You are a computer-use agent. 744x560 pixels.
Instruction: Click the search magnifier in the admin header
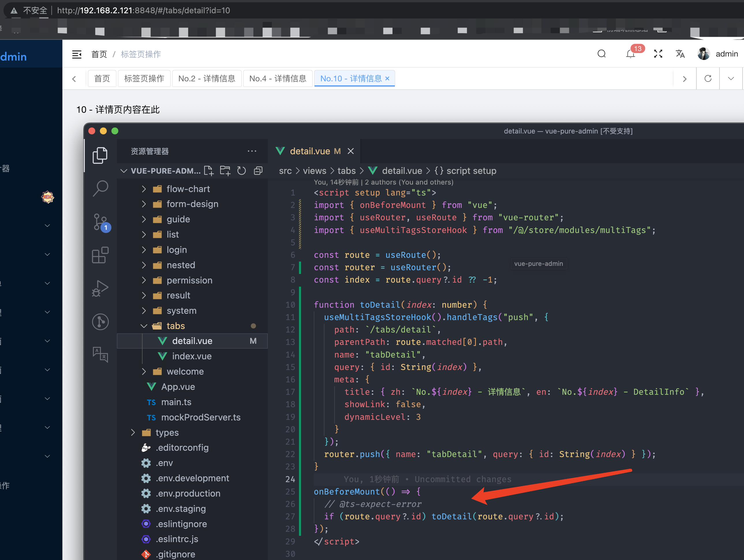tap(602, 54)
